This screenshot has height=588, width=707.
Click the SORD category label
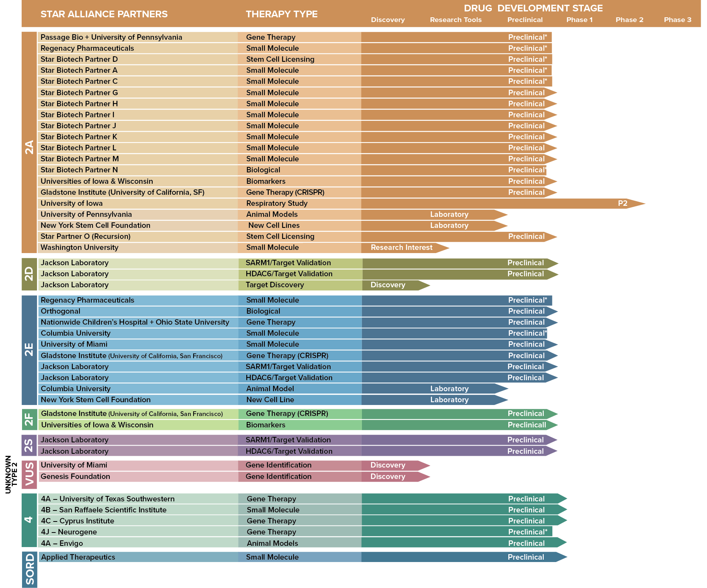[30, 570]
